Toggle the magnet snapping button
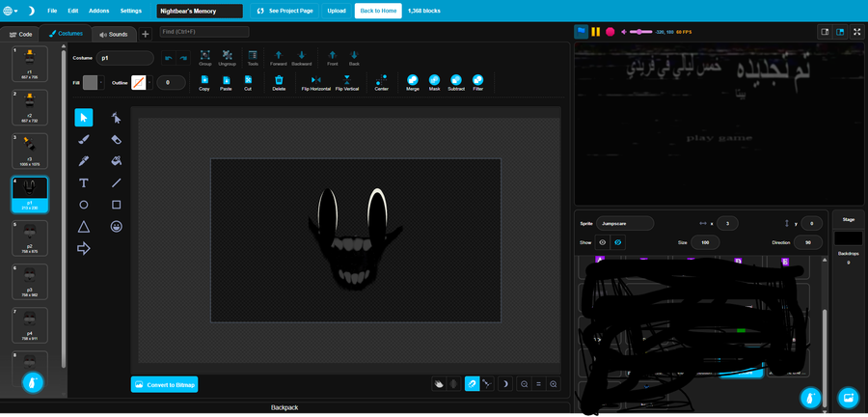868x417 pixels. (473, 384)
